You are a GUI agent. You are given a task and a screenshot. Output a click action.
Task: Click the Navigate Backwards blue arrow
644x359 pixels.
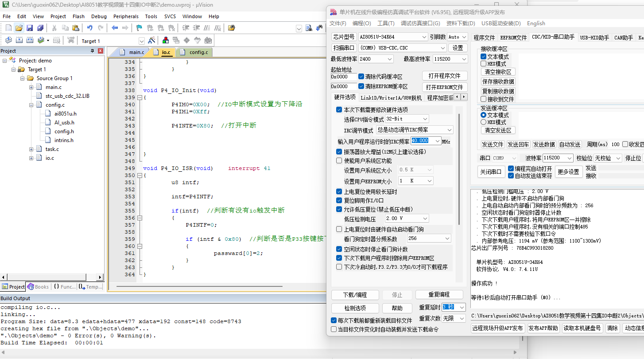click(x=115, y=28)
